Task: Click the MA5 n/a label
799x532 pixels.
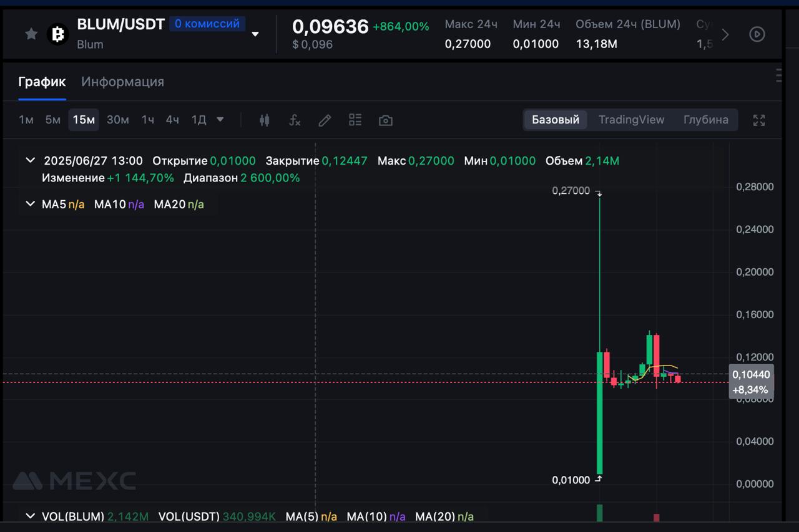Action: click(63, 204)
